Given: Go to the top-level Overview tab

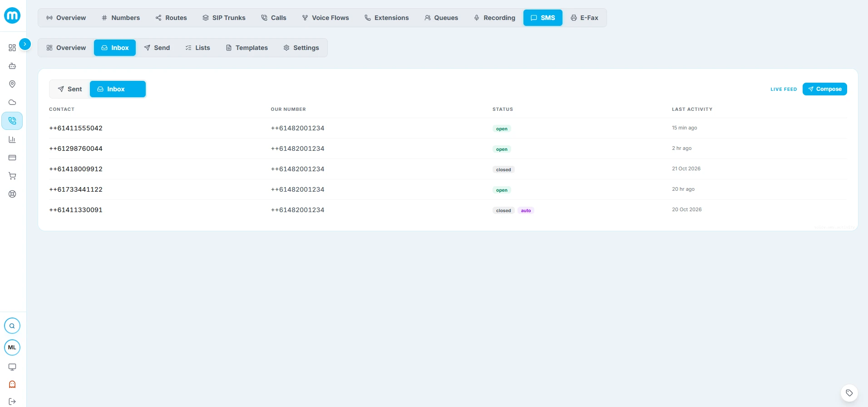Looking at the screenshot, I should (x=66, y=18).
